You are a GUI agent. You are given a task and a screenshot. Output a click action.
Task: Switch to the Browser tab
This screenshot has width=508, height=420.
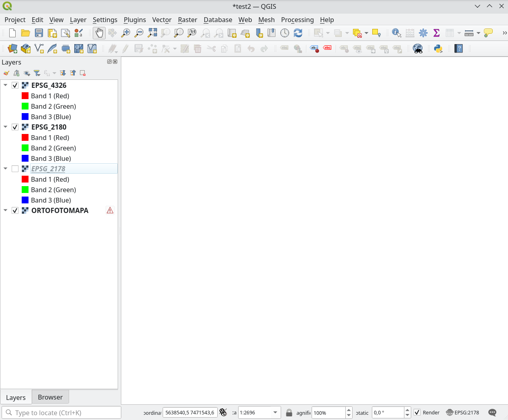click(x=50, y=397)
